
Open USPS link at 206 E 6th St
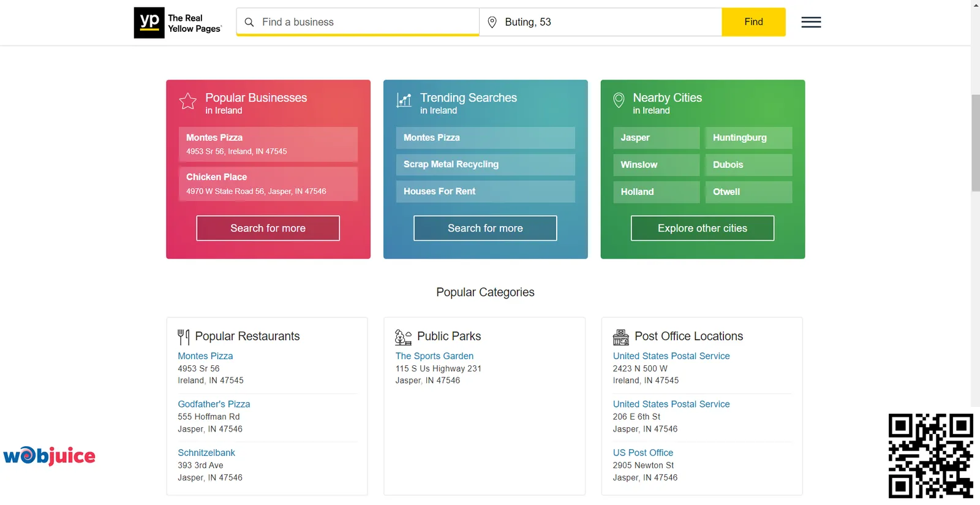(x=671, y=404)
